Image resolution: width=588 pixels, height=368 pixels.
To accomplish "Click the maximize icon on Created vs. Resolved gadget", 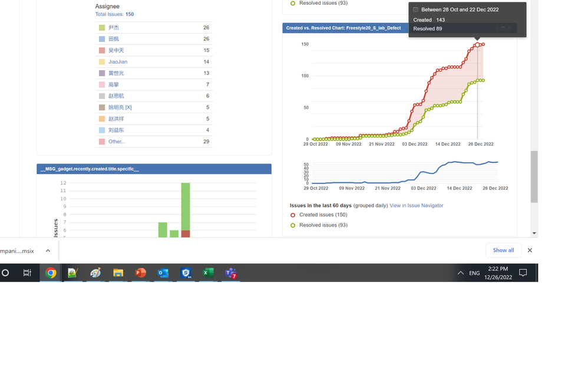I will tap(503, 28).
